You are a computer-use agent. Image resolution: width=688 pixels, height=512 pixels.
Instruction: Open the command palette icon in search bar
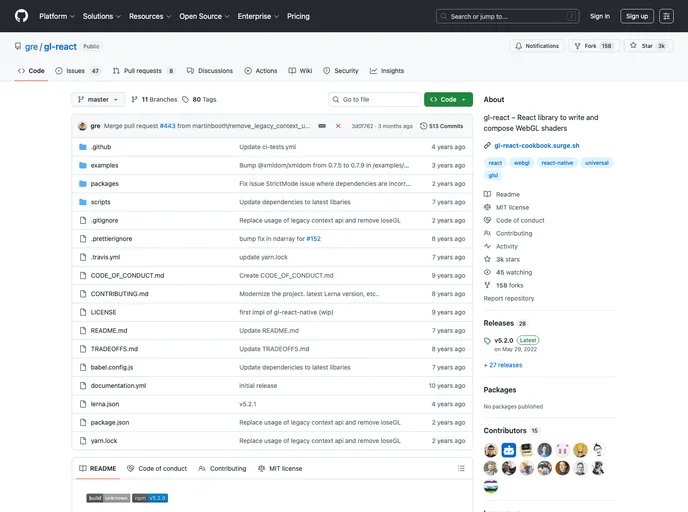click(571, 16)
